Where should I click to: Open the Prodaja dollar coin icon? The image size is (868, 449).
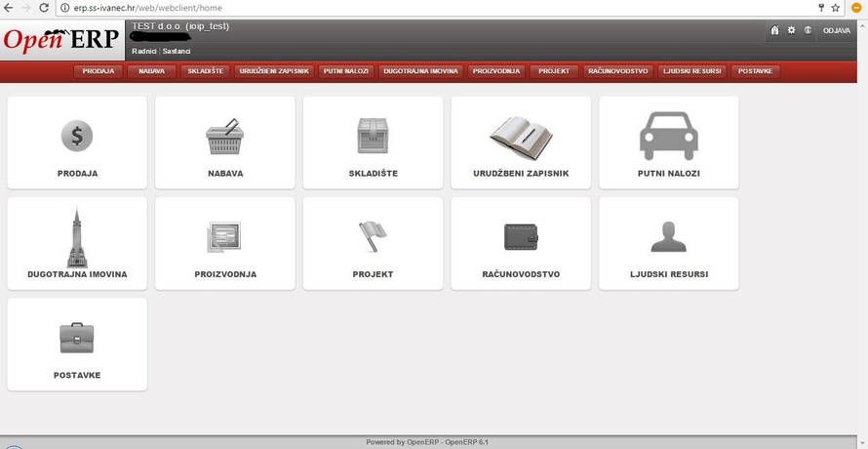pos(77,136)
